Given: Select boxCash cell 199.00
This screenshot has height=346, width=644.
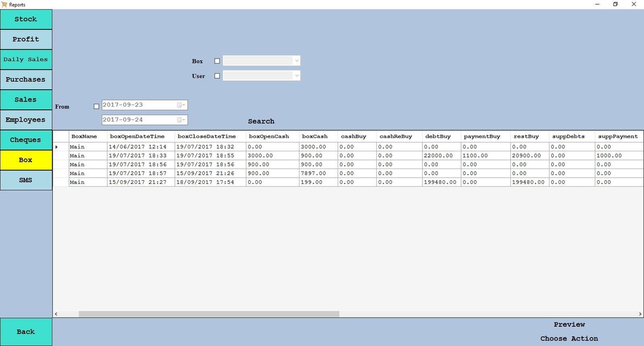Looking at the screenshot, I should (x=318, y=182).
